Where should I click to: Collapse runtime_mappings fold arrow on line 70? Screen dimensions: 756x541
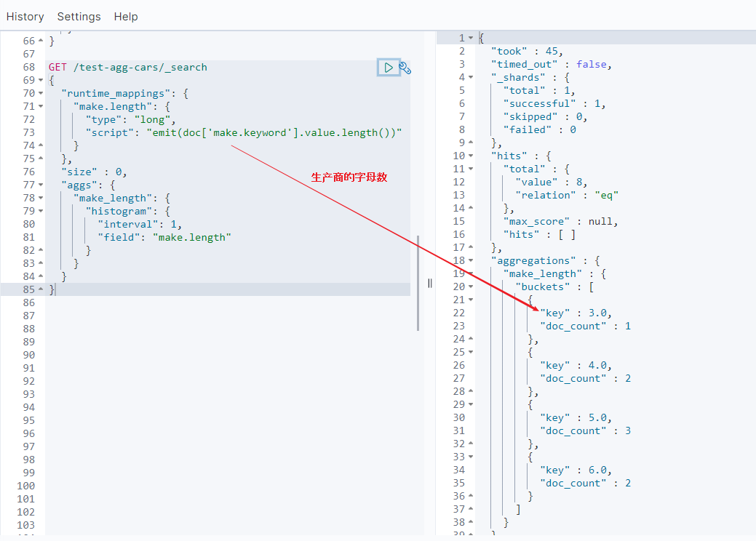point(40,93)
